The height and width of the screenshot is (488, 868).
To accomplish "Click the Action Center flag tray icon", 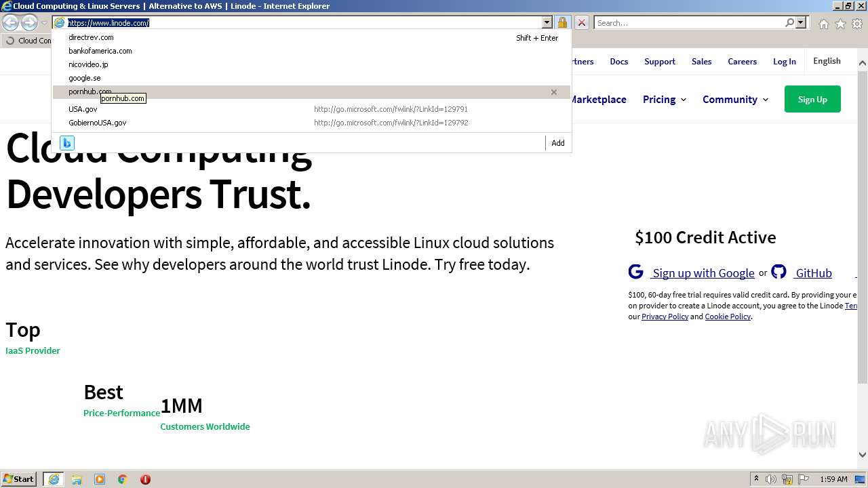I will tap(803, 479).
